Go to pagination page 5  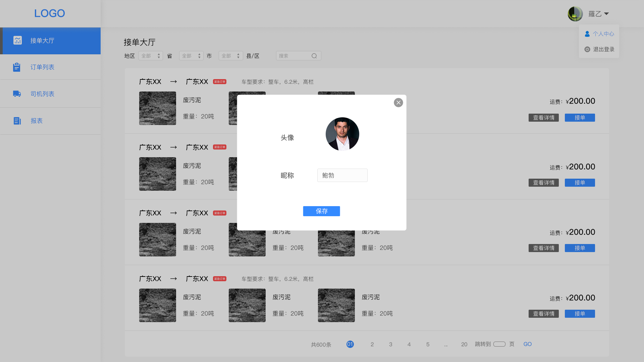point(428,344)
